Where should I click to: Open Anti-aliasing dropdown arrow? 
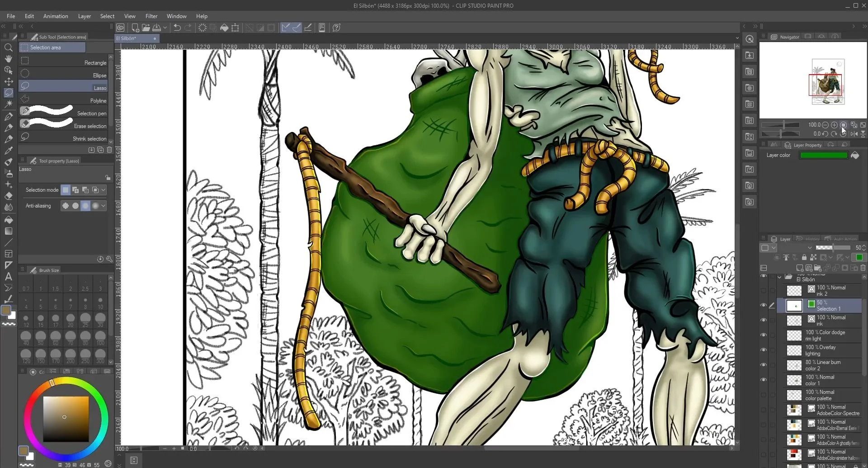[104, 206]
